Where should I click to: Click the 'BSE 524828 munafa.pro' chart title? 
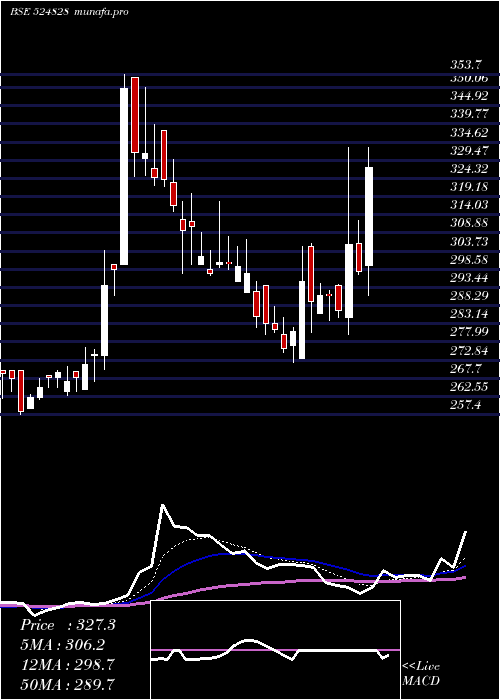69,12
